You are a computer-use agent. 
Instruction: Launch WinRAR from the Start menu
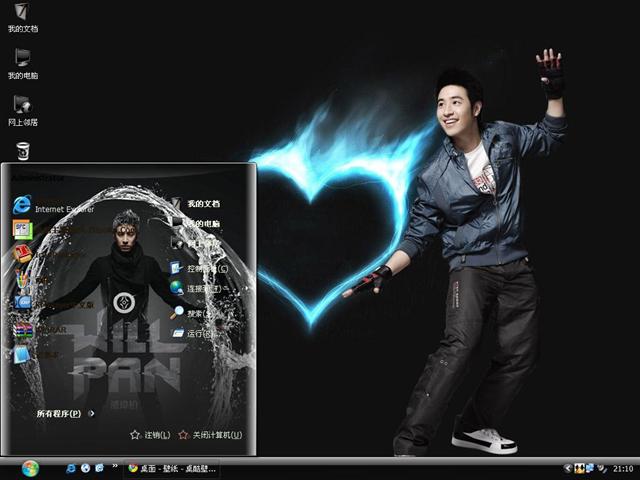tap(40, 329)
